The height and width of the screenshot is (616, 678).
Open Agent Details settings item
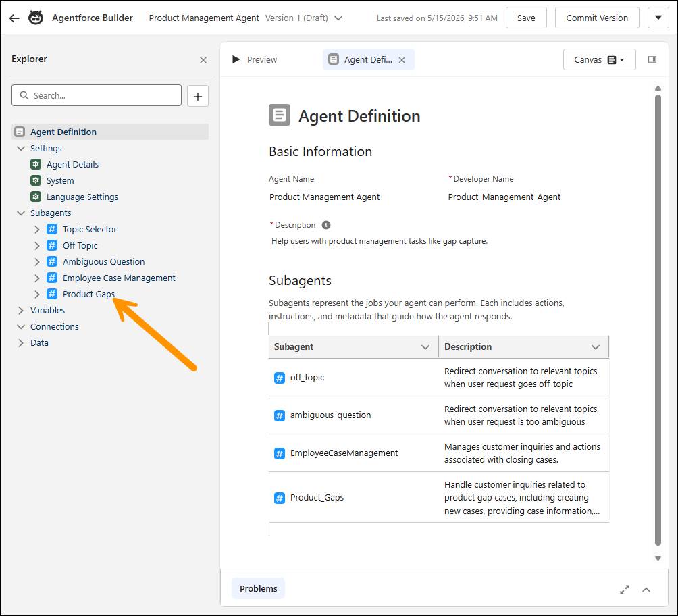[72, 164]
